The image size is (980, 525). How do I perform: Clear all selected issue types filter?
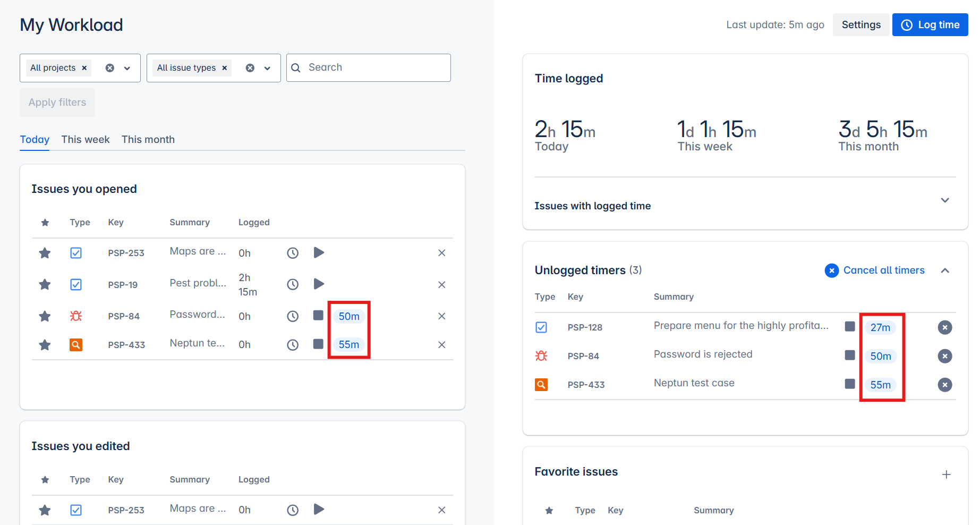coord(250,68)
